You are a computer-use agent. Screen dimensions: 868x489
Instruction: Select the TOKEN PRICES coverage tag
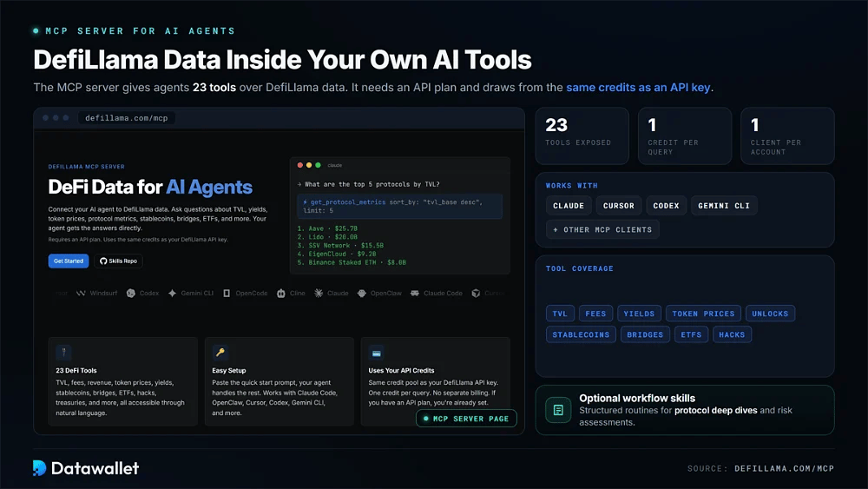click(703, 314)
